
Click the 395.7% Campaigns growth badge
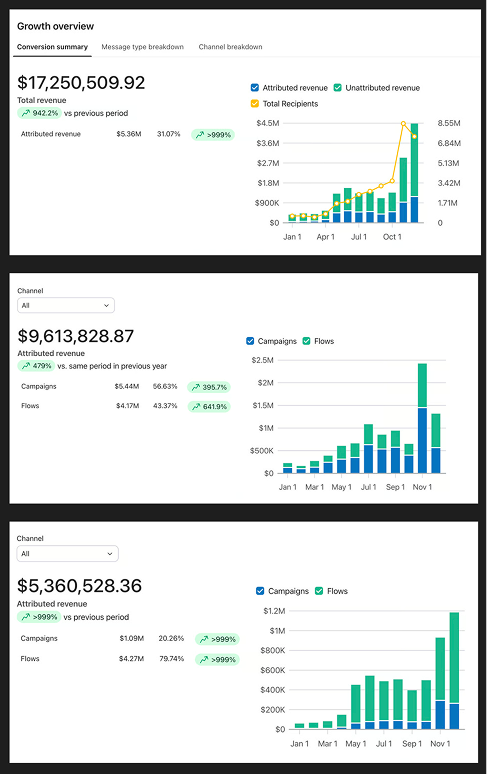[x=209, y=387]
